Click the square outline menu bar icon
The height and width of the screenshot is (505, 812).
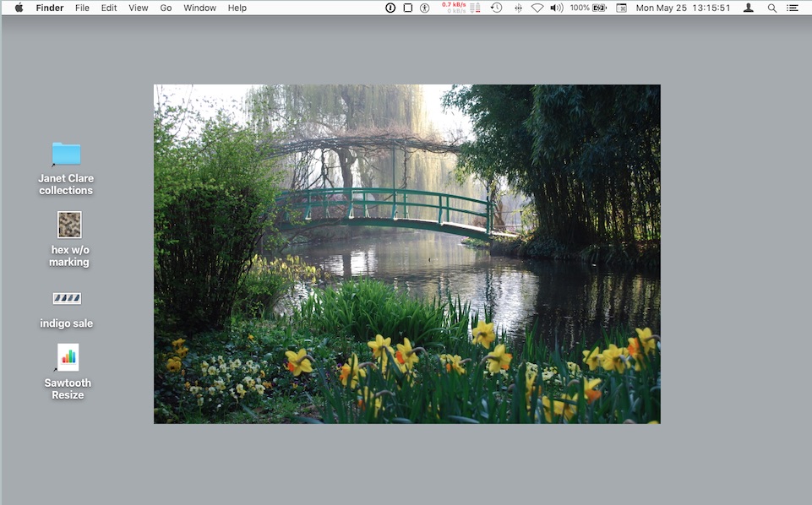coord(408,8)
